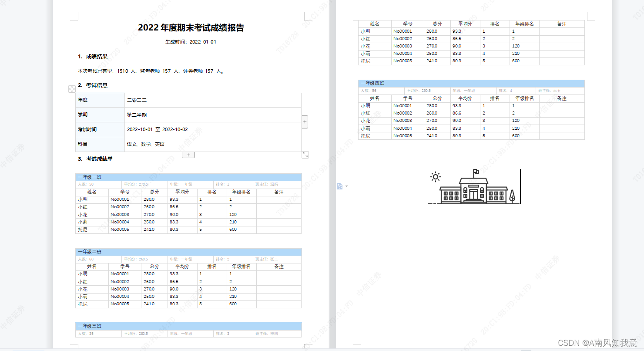Open the paste options dropdown arrow
Image resolution: width=644 pixels, height=351 pixels.
coord(346,186)
